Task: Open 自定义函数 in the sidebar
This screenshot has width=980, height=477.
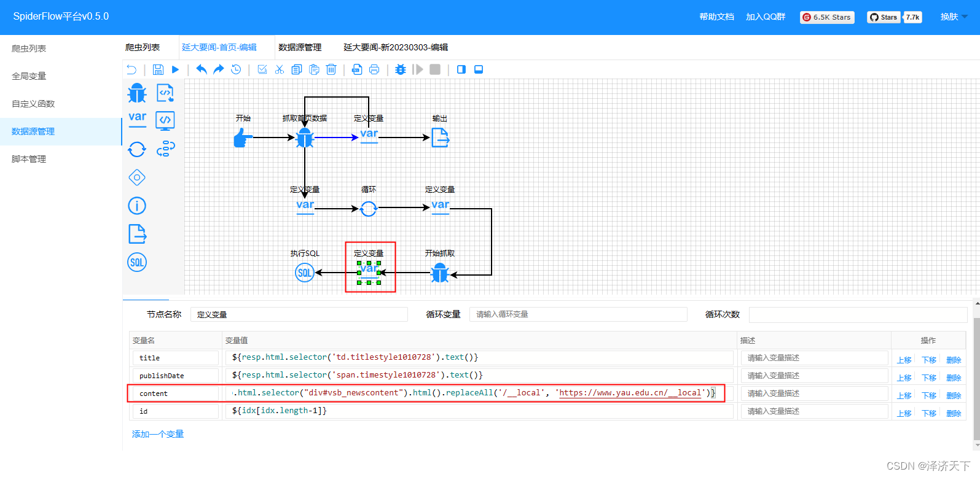Action: coord(61,104)
